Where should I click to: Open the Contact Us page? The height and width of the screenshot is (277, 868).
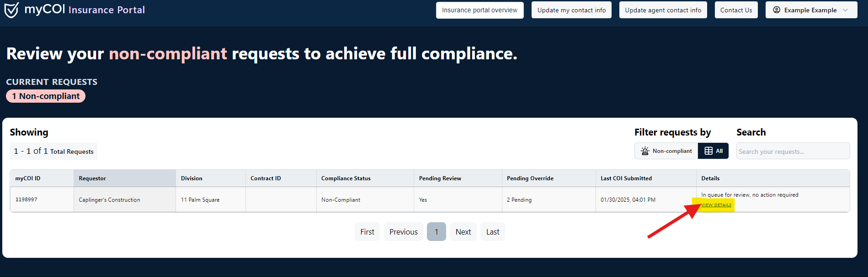pyautogui.click(x=736, y=10)
